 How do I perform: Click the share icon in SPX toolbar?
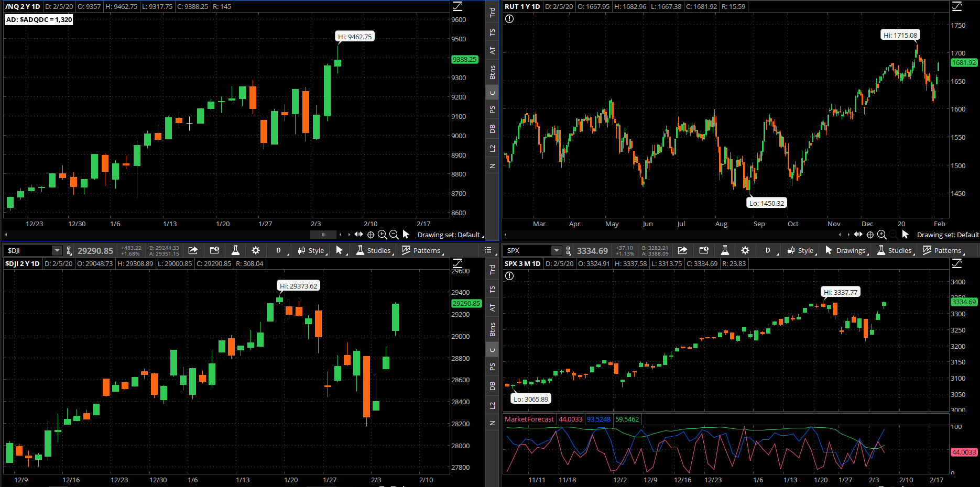(x=682, y=250)
